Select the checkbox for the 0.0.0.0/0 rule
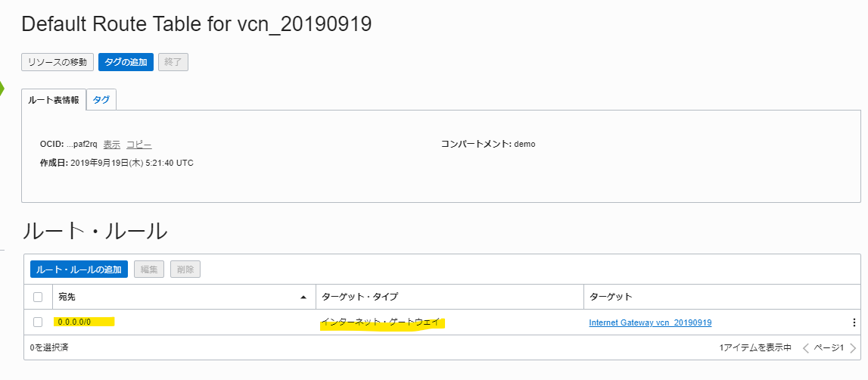The height and width of the screenshot is (380, 868). click(38, 322)
